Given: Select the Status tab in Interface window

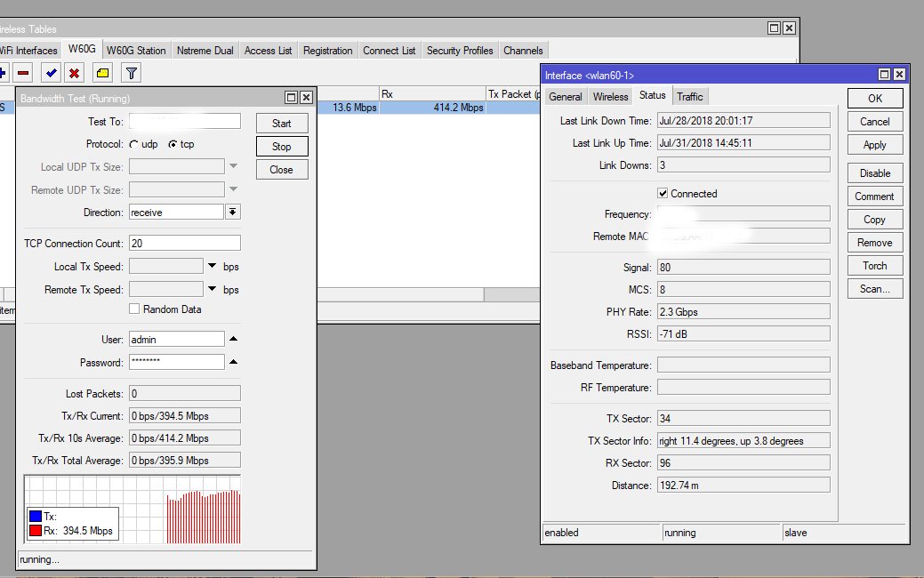Looking at the screenshot, I should (x=653, y=95).
